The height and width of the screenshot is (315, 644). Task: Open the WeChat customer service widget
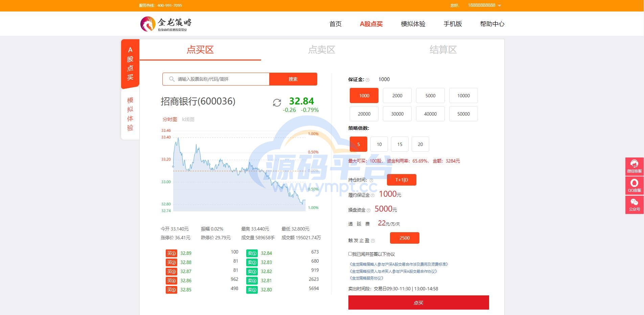point(634,166)
